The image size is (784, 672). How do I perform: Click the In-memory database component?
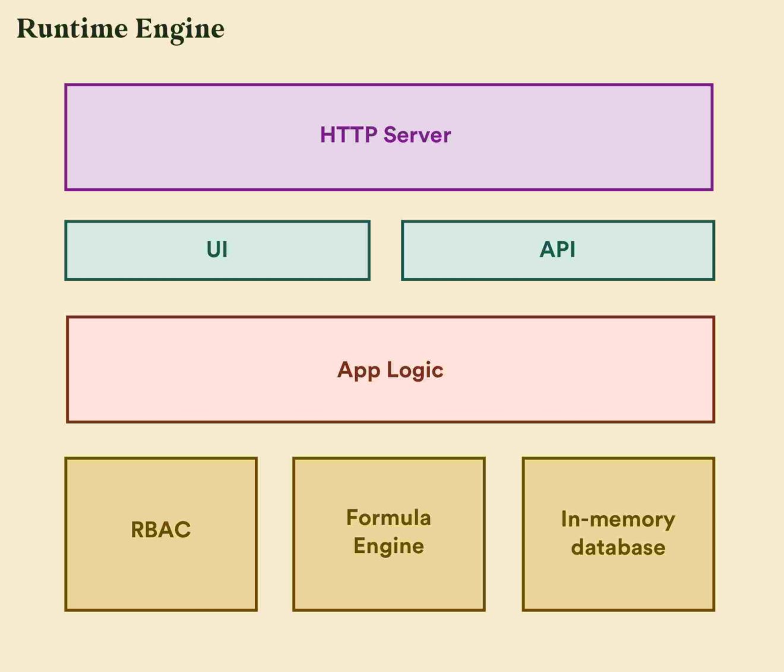pos(618,534)
